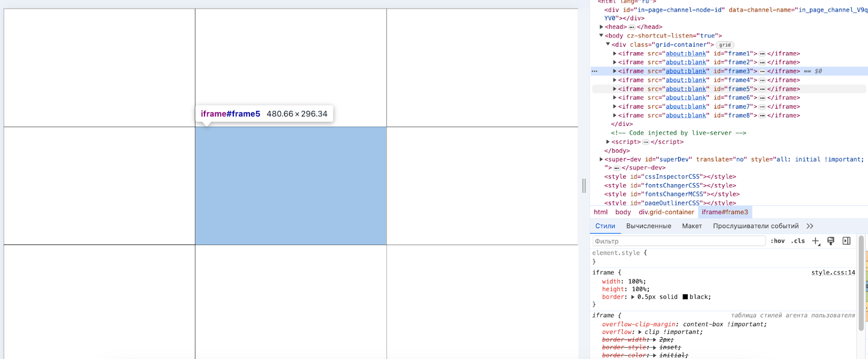The image size is (868, 359).
Task: Click the black border color swatch
Action: coord(685,297)
